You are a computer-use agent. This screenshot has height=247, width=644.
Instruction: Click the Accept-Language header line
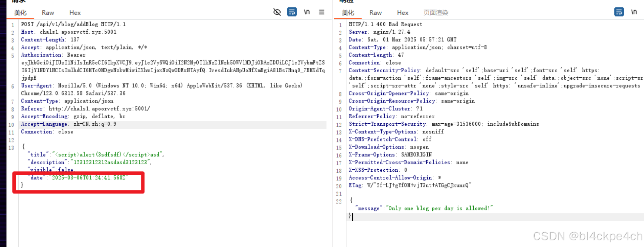68,124
